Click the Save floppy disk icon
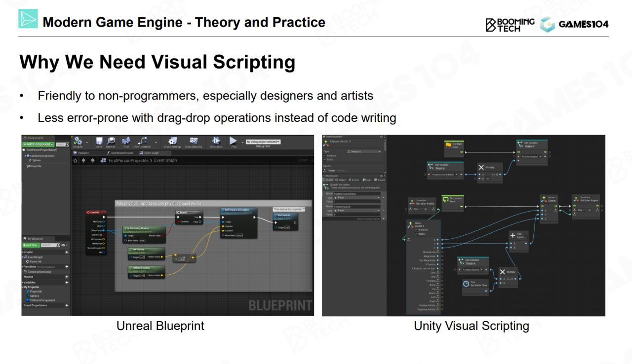This screenshot has width=632, height=364. pyautogui.click(x=99, y=142)
